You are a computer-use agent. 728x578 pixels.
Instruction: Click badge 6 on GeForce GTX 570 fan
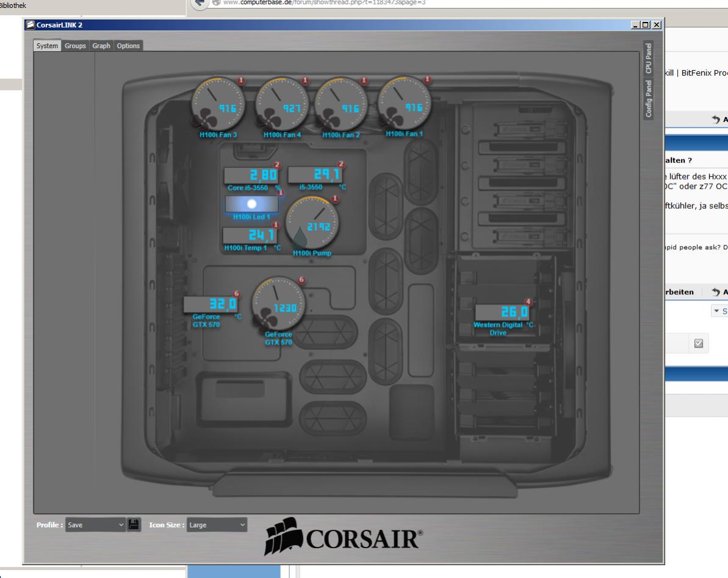301,280
